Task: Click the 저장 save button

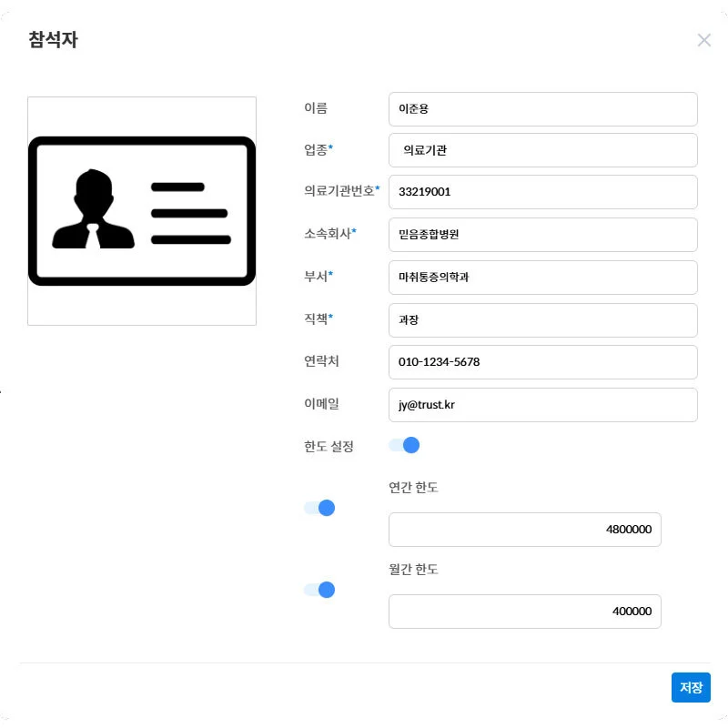Action: point(691,687)
